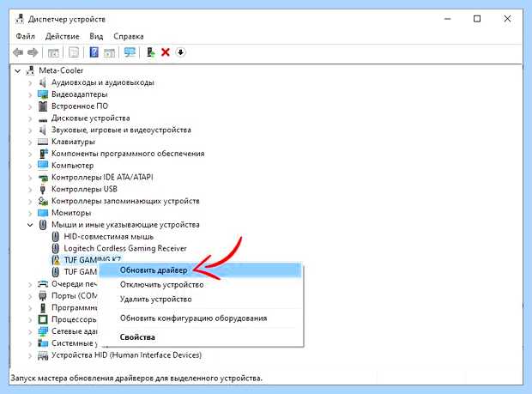The width and height of the screenshot is (532, 394).
Task: Expand the Устройства HID node
Action: pyautogui.click(x=30, y=355)
